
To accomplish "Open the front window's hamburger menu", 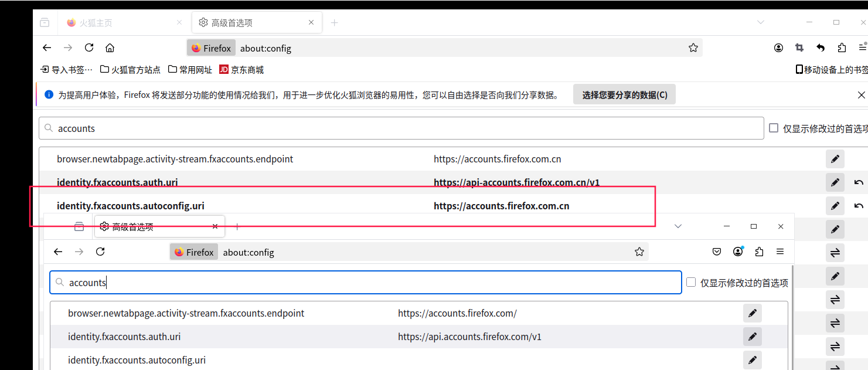I will pos(780,252).
